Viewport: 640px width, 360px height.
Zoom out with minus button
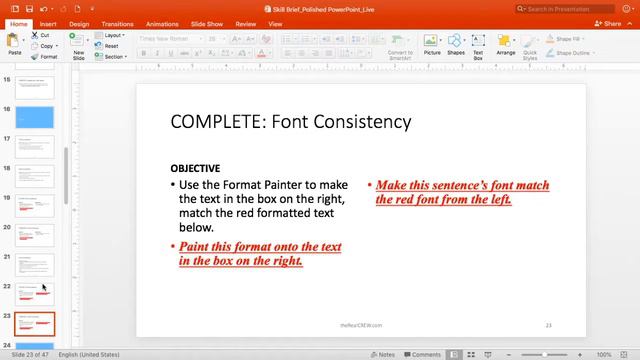pyautogui.click(x=509, y=355)
